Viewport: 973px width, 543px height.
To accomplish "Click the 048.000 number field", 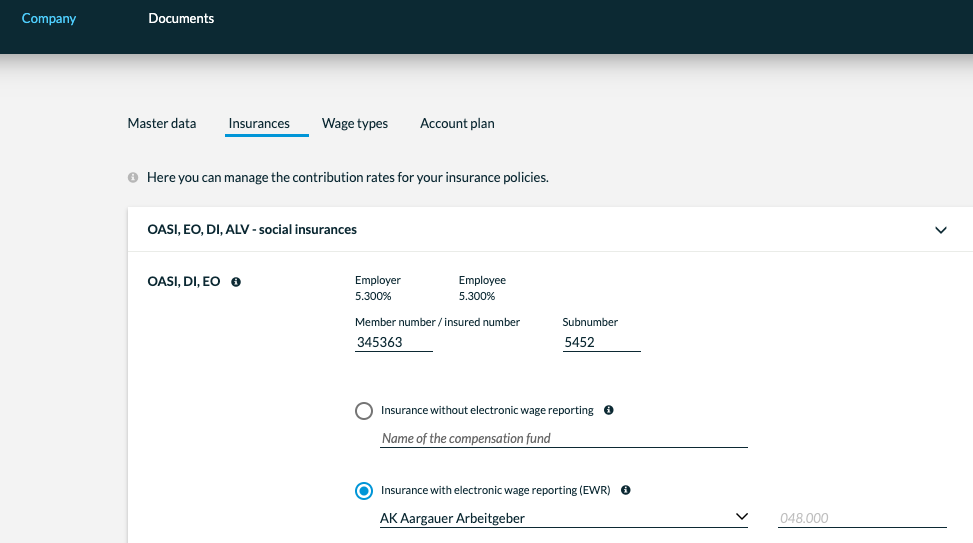I will (862, 518).
